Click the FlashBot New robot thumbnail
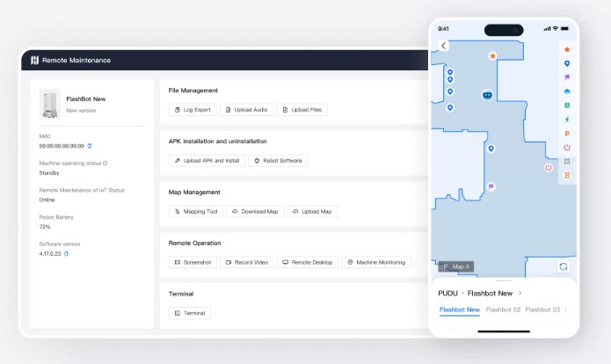 (49, 105)
